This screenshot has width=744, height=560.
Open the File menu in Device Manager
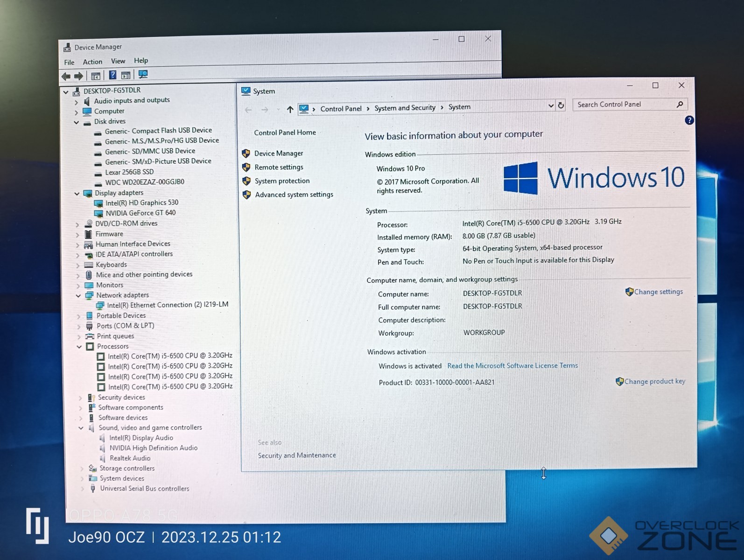[69, 62]
